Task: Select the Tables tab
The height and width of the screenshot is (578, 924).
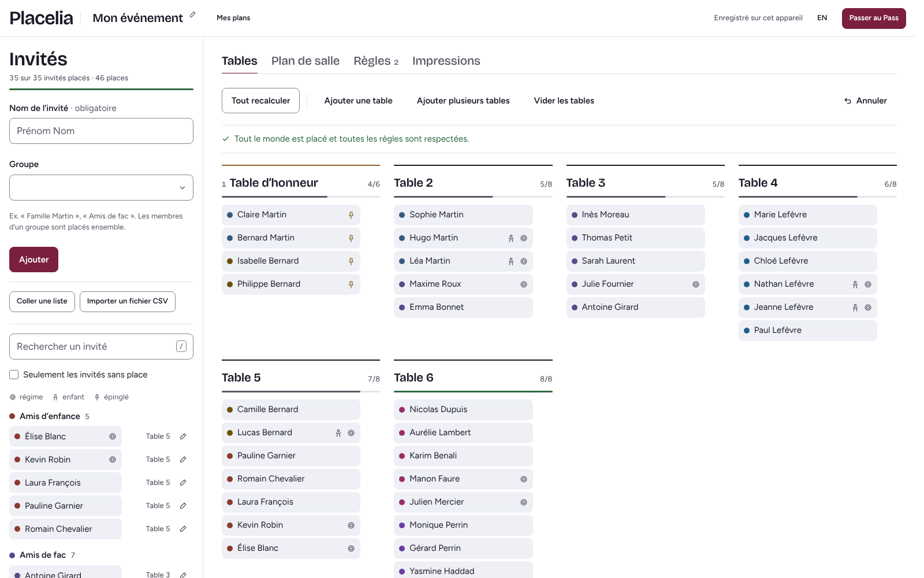Action: click(240, 61)
